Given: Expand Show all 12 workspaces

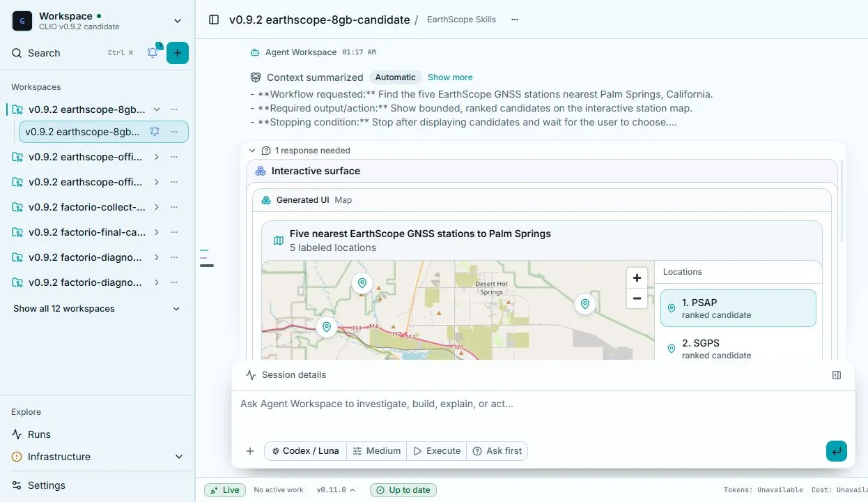Looking at the screenshot, I should pyautogui.click(x=97, y=309).
